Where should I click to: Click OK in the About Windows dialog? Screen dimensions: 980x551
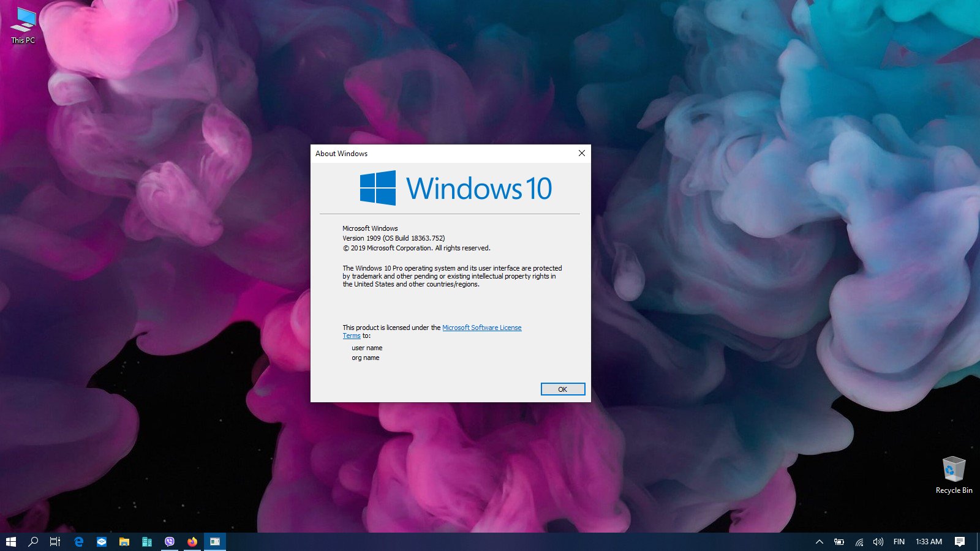[x=563, y=389]
